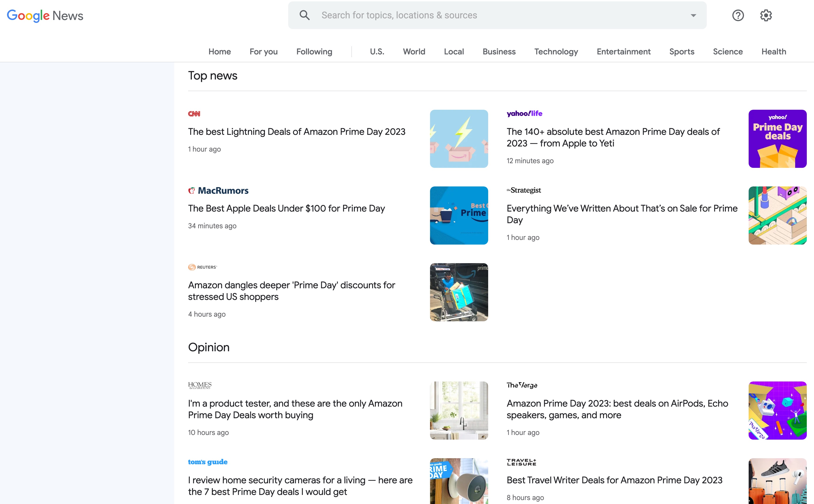Click the blue Best Prime thumbnail
This screenshot has height=504, width=814.
[459, 215]
